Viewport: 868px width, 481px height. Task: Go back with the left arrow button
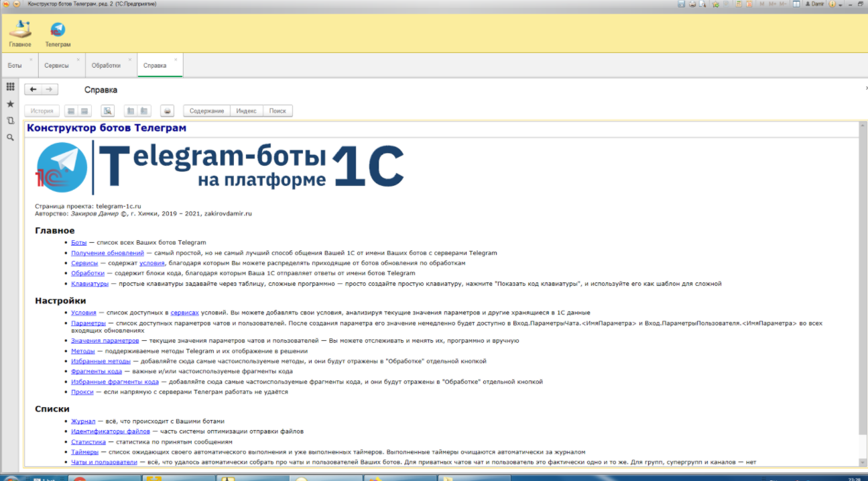tap(33, 89)
